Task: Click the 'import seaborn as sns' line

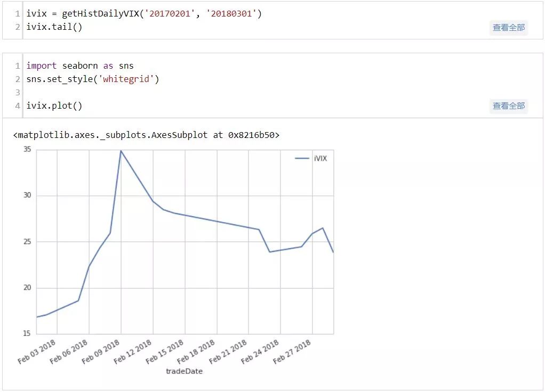Action: [80, 66]
